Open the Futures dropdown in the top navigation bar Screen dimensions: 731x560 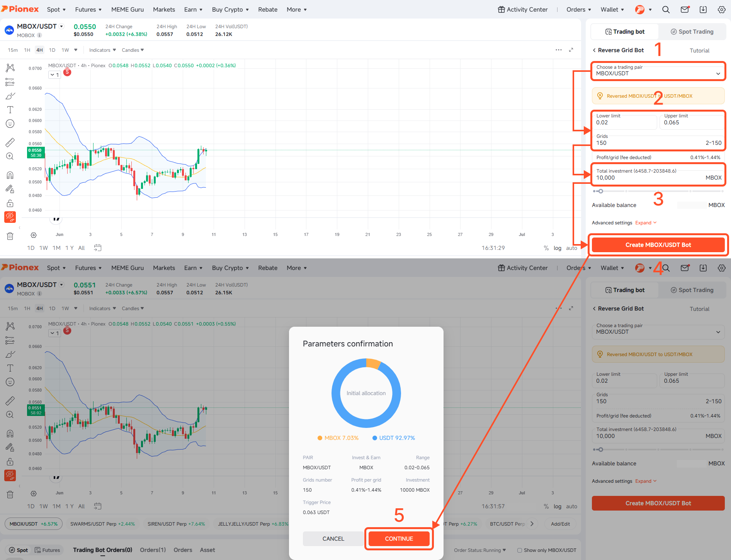point(88,10)
